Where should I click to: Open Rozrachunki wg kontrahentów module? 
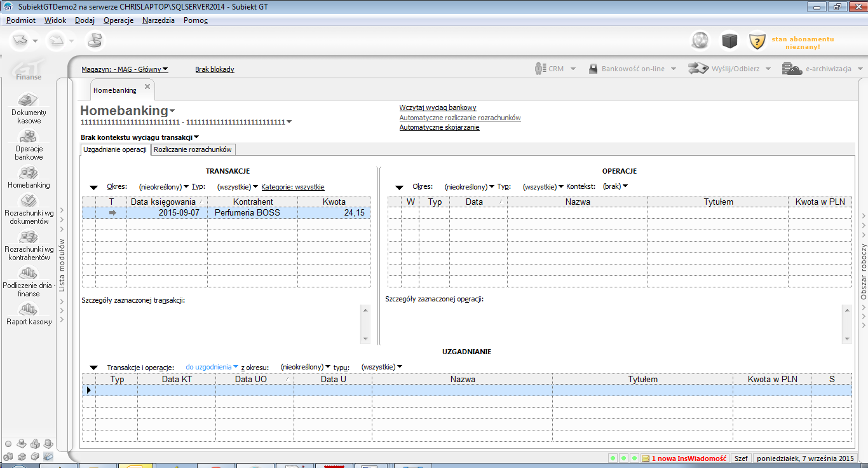29,245
